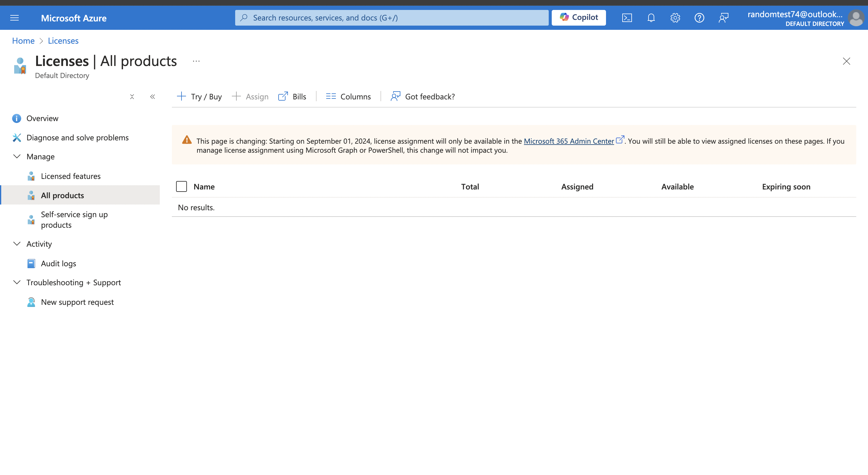Sort by the Name column header
868x475 pixels.
pos(204,187)
